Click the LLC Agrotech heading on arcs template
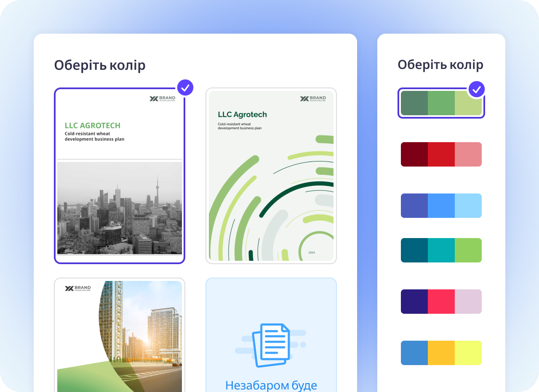This screenshot has height=392, width=539. [243, 114]
